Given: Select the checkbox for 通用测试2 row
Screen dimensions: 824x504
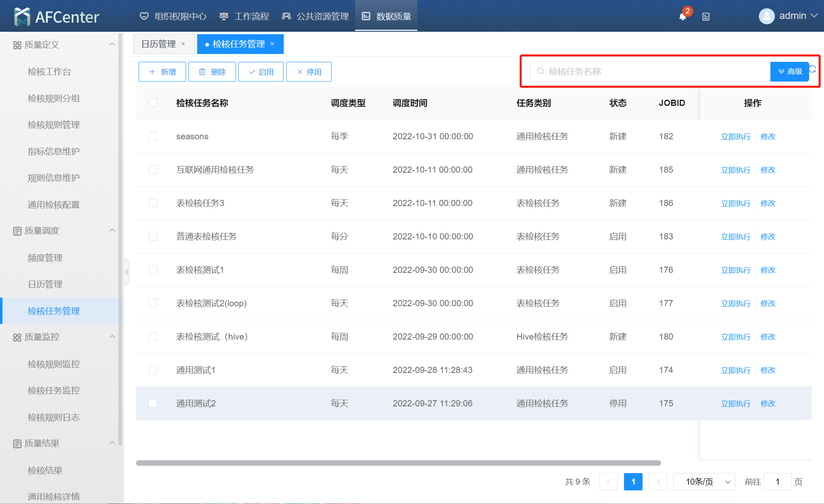Looking at the screenshot, I should click(x=153, y=403).
